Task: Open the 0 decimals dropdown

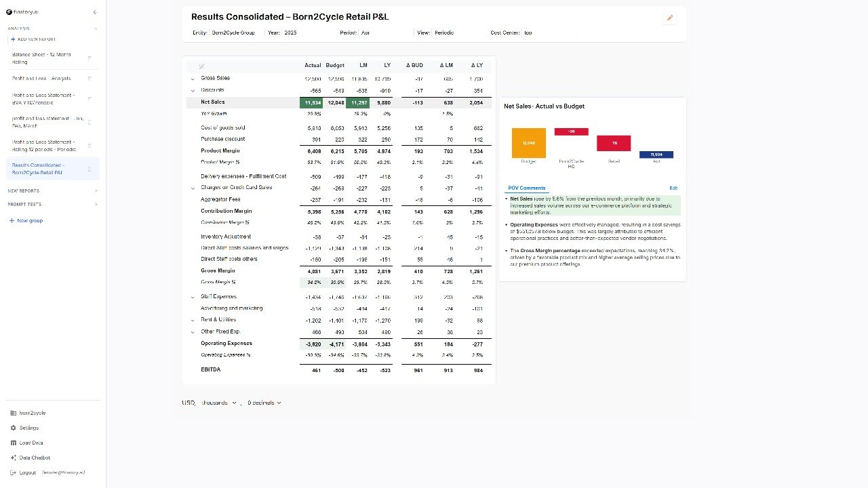Action: pyautogui.click(x=264, y=403)
